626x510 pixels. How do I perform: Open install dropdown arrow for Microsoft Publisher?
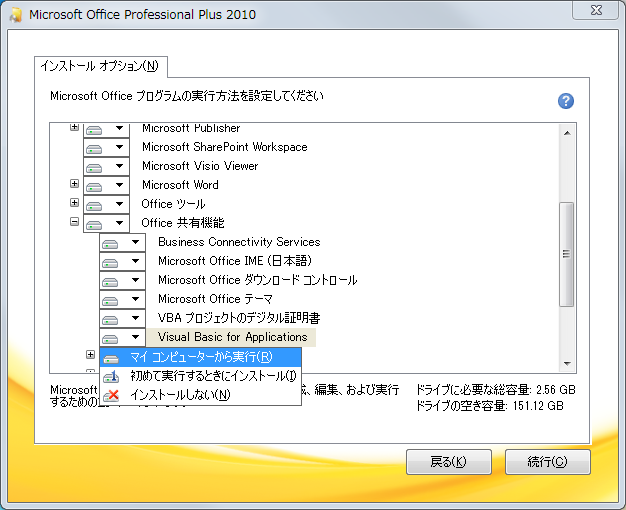coord(119,128)
